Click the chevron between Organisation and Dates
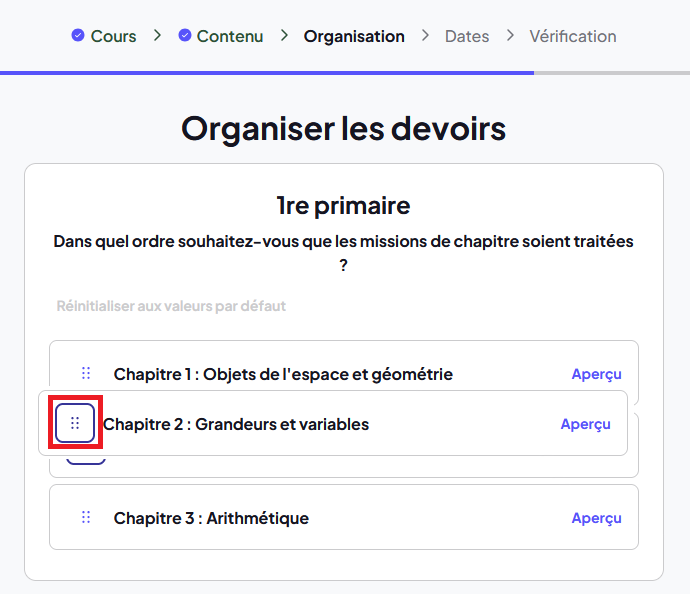 [x=425, y=35]
